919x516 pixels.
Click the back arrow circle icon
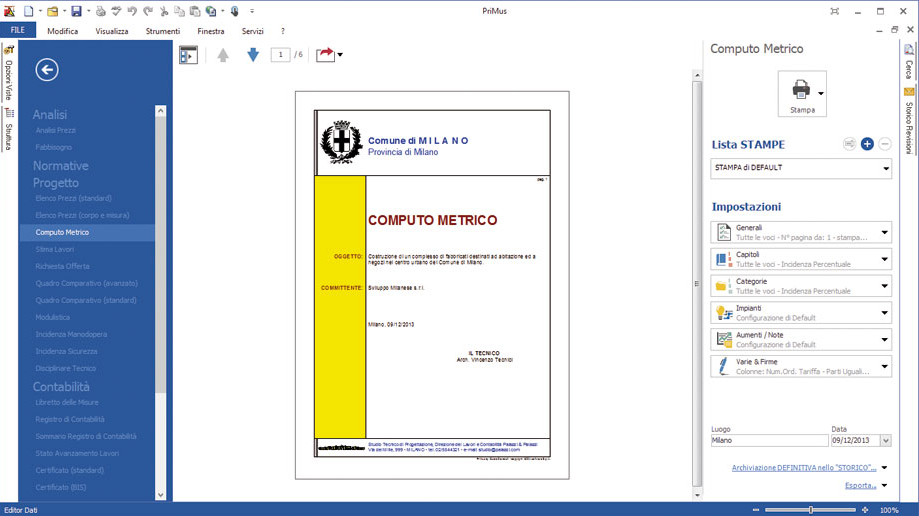[46, 69]
